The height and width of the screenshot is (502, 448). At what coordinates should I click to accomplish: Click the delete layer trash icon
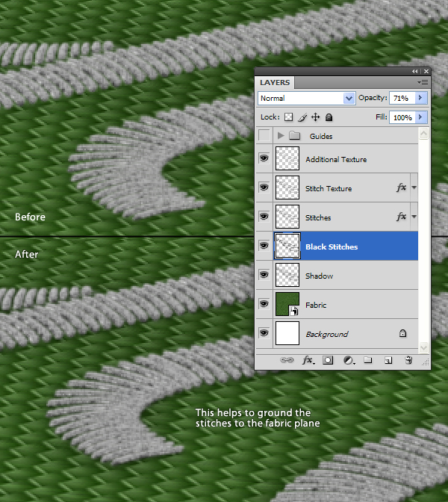[x=408, y=360]
